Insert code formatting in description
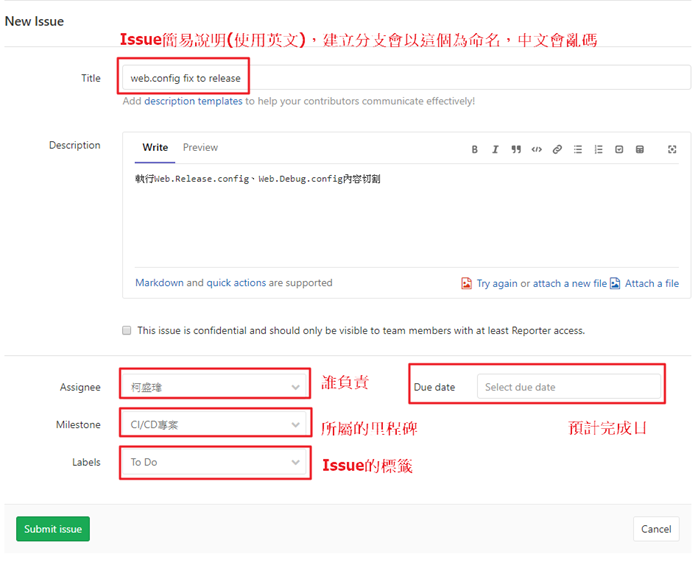This screenshot has height=562, width=698. [x=537, y=149]
